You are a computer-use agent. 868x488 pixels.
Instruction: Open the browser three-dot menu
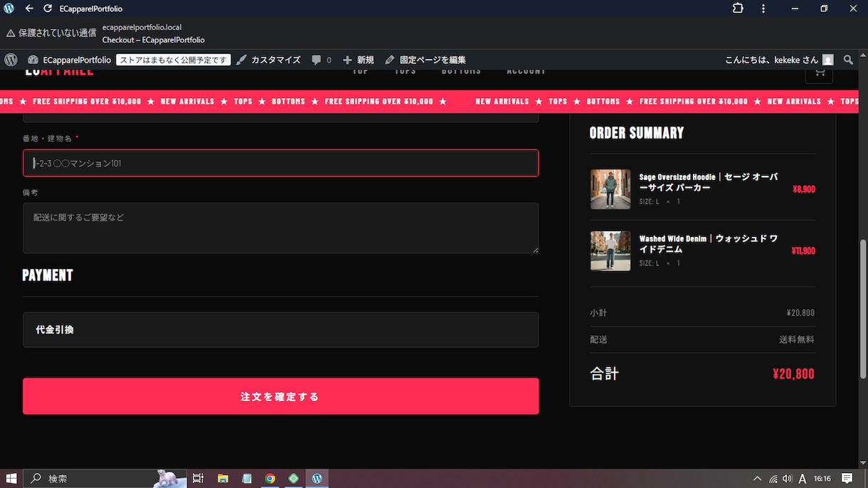763,9
